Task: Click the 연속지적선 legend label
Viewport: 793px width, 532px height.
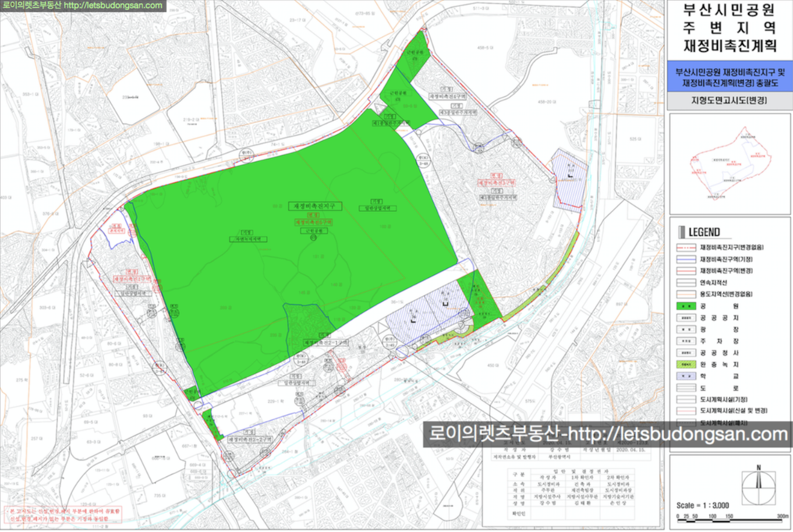Action: (713, 282)
